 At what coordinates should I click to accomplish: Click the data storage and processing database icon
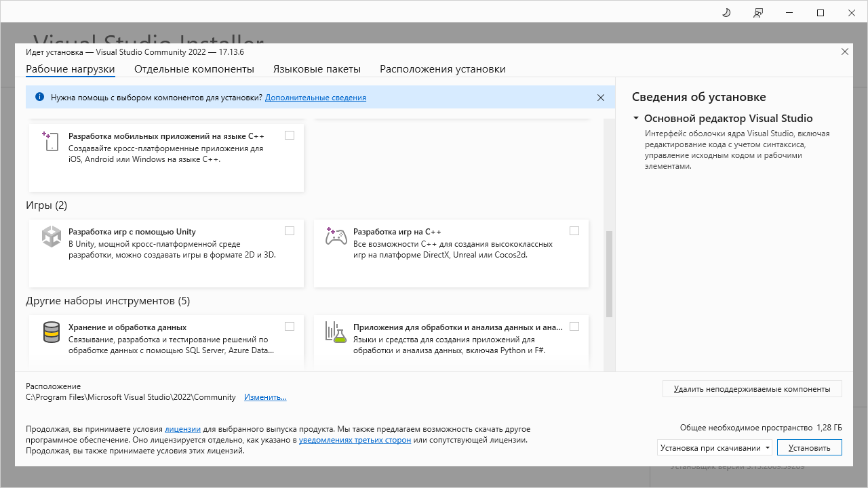coord(52,331)
